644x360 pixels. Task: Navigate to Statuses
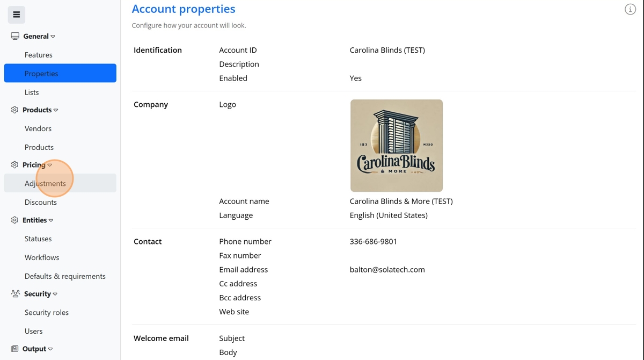[x=60, y=239]
